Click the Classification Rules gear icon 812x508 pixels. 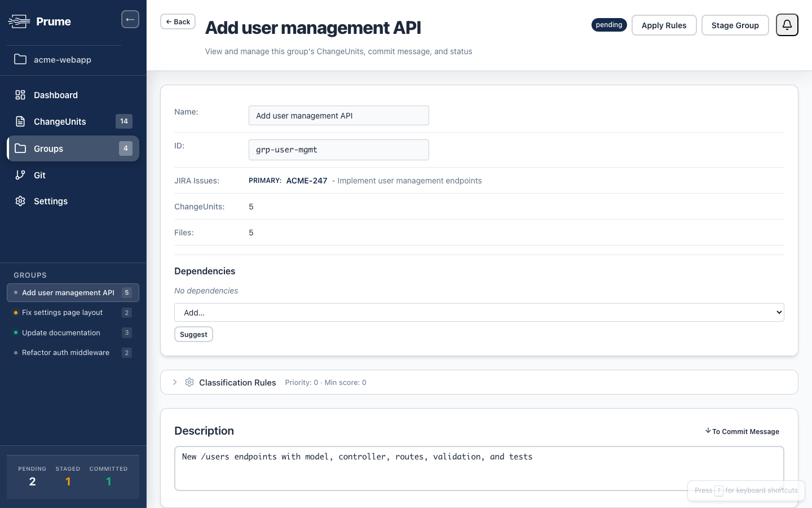pos(189,382)
